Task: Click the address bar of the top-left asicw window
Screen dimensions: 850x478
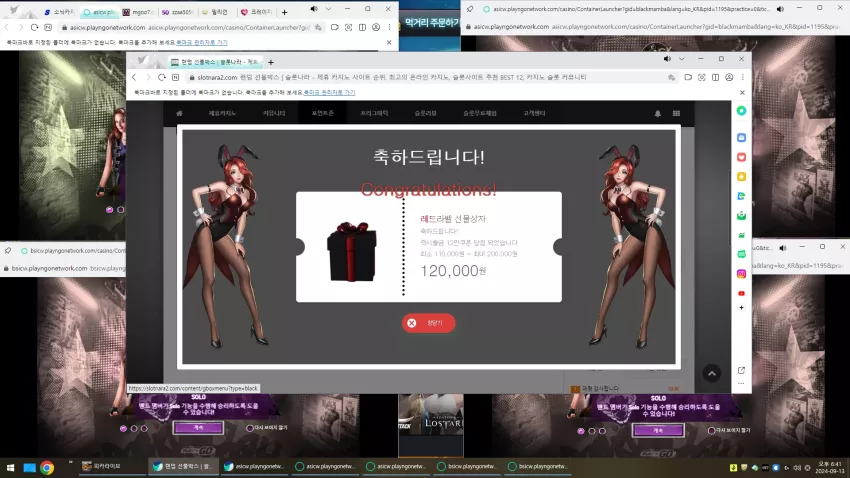Action: point(191,27)
